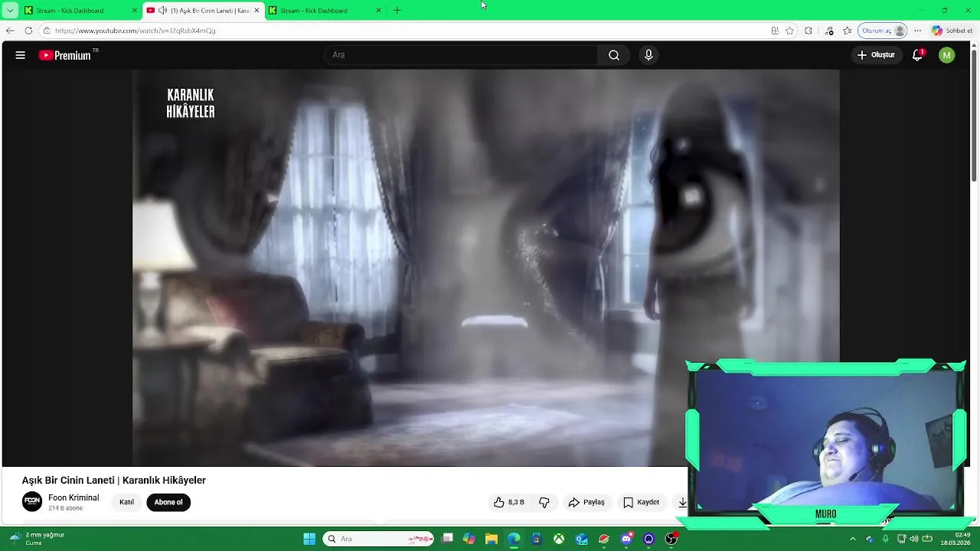Open Discord from the taskbar
The width and height of the screenshot is (980, 551).
click(x=626, y=539)
